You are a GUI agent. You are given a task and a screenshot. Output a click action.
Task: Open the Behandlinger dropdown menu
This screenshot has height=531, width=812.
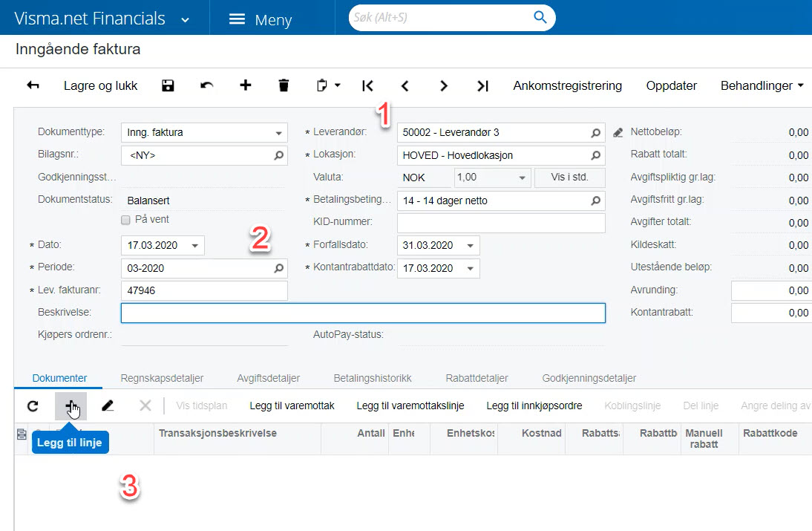762,85
